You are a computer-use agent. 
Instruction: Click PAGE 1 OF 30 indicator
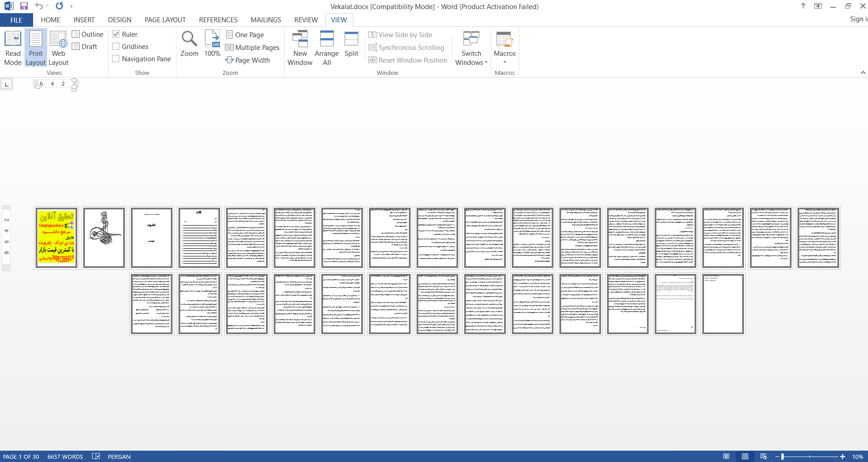[21, 457]
